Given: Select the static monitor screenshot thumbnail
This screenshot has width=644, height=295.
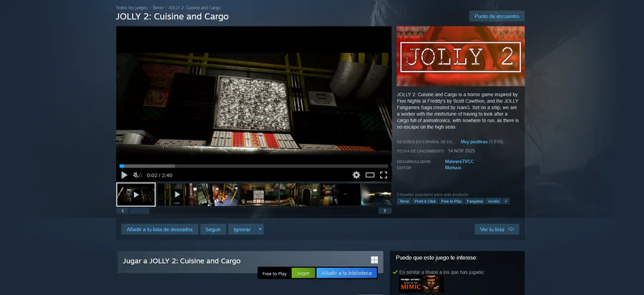Looking at the screenshot, I should click(x=258, y=194).
